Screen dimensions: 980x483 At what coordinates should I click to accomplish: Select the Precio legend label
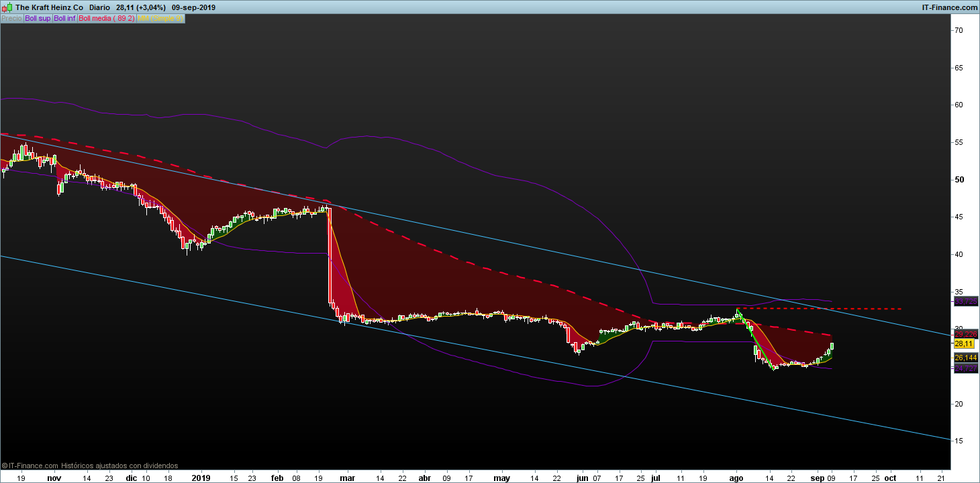coord(11,19)
